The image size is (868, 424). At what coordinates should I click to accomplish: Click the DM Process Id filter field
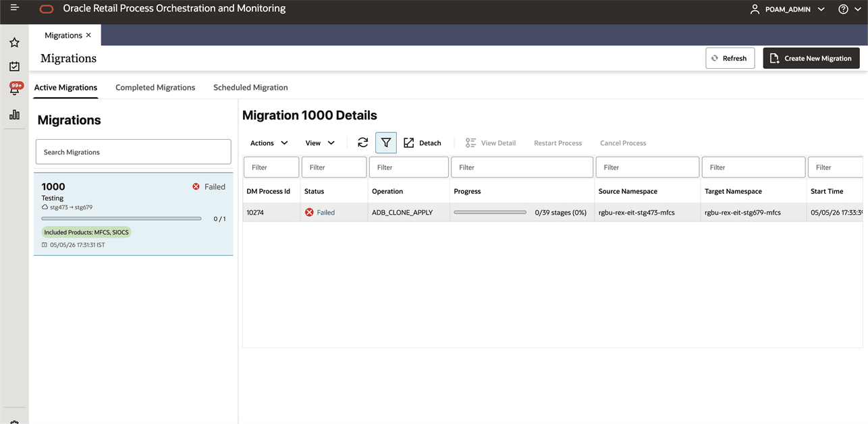(x=271, y=167)
